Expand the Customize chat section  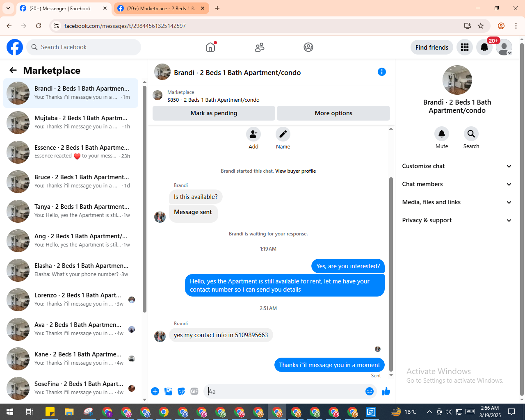pos(457,166)
